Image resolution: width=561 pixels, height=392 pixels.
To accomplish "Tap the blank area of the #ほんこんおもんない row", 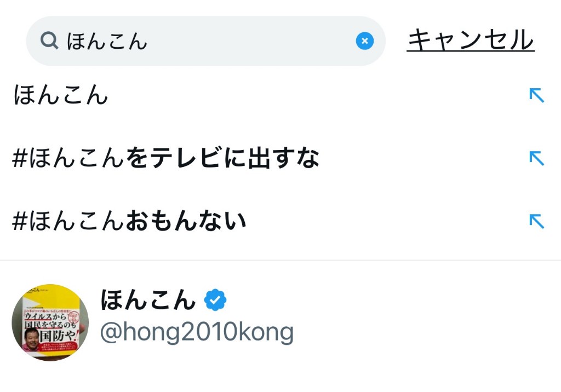I will point(383,221).
